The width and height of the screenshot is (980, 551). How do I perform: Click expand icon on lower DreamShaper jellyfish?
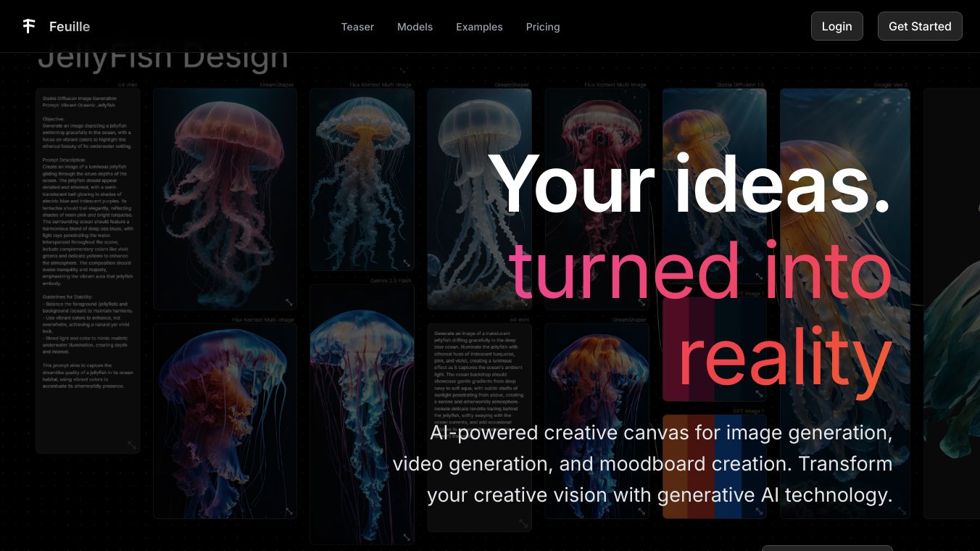click(641, 511)
